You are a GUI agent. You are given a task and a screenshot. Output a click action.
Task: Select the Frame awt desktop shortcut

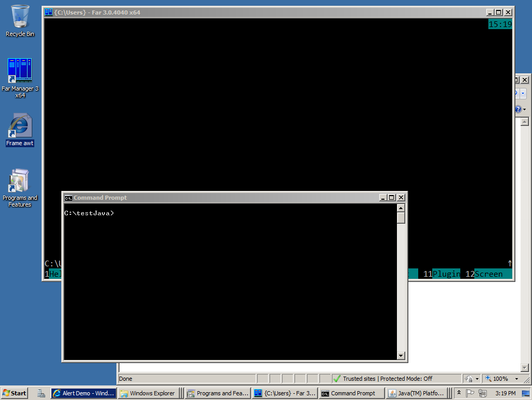click(x=20, y=130)
